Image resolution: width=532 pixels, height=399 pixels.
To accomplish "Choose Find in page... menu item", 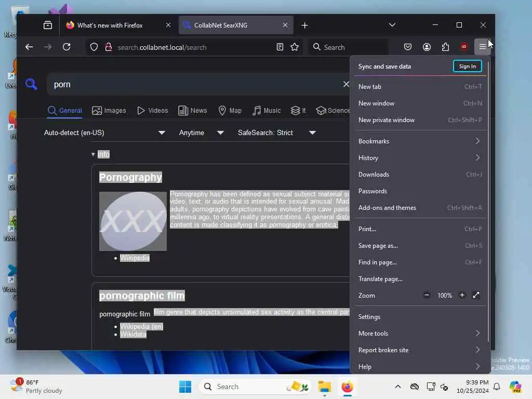I will tap(420, 262).
